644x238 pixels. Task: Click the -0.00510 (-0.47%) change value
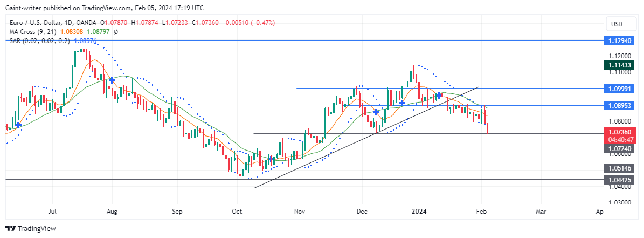pos(248,22)
